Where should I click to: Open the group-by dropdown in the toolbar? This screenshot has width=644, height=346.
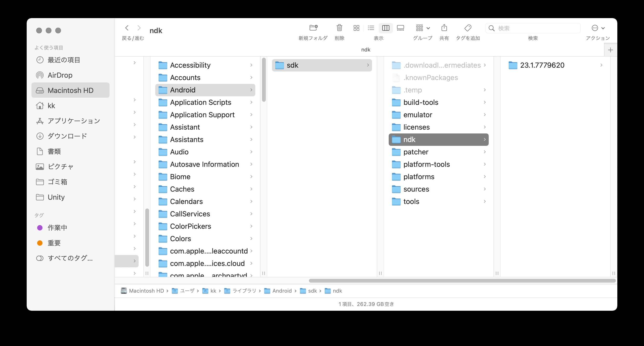click(x=422, y=28)
